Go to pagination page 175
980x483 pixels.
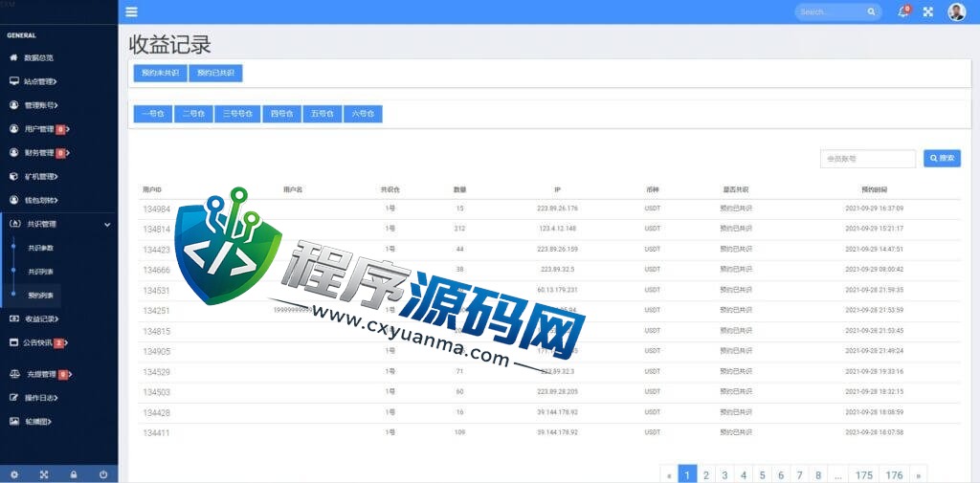click(864, 475)
